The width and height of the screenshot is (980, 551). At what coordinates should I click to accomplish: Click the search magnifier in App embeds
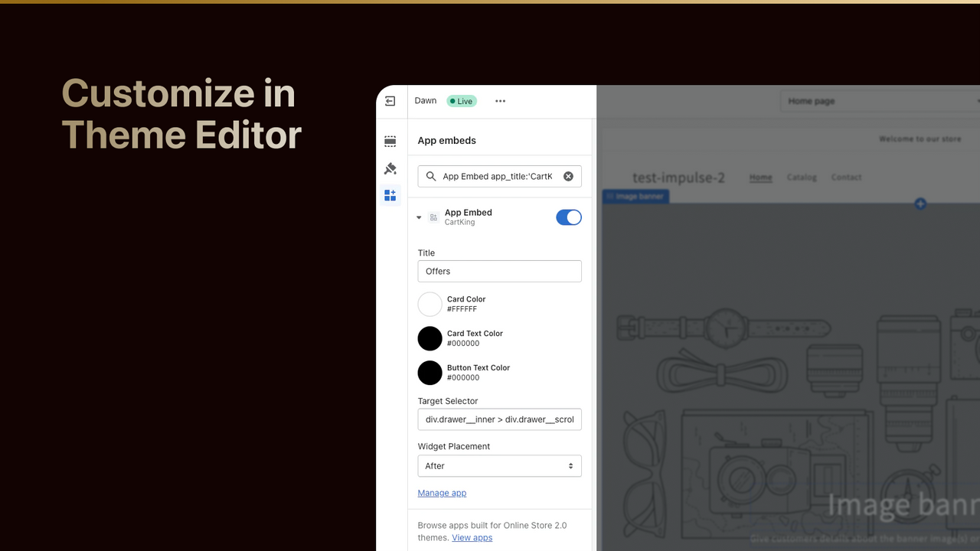pos(430,176)
